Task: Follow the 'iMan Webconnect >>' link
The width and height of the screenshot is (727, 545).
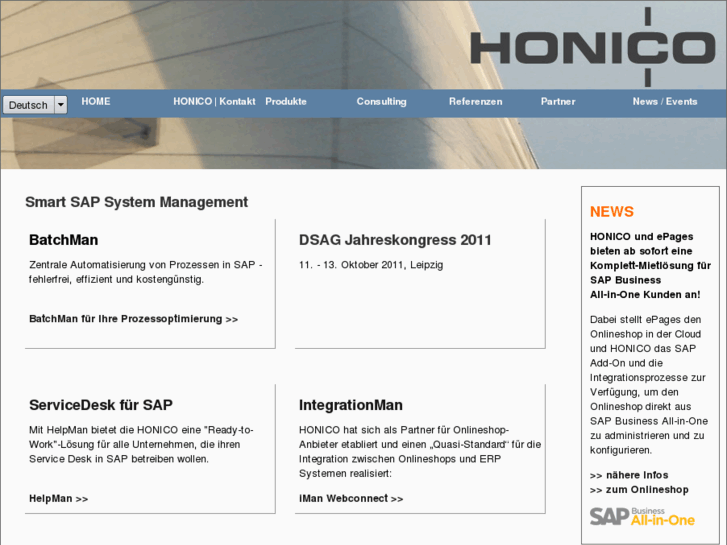Action: [351, 498]
